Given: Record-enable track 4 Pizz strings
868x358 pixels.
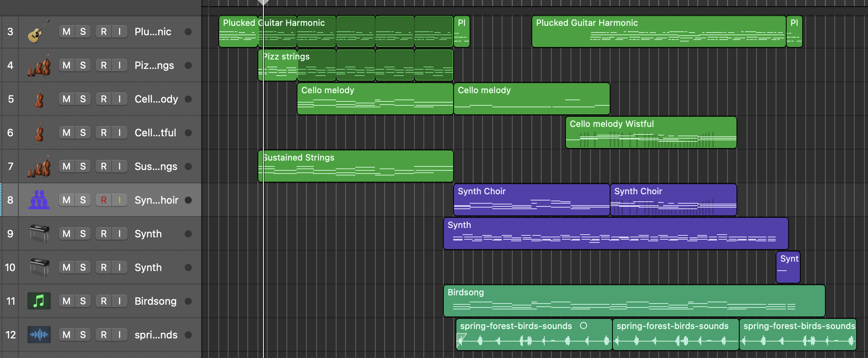Looking at the screenshot, I should point(104,65).
